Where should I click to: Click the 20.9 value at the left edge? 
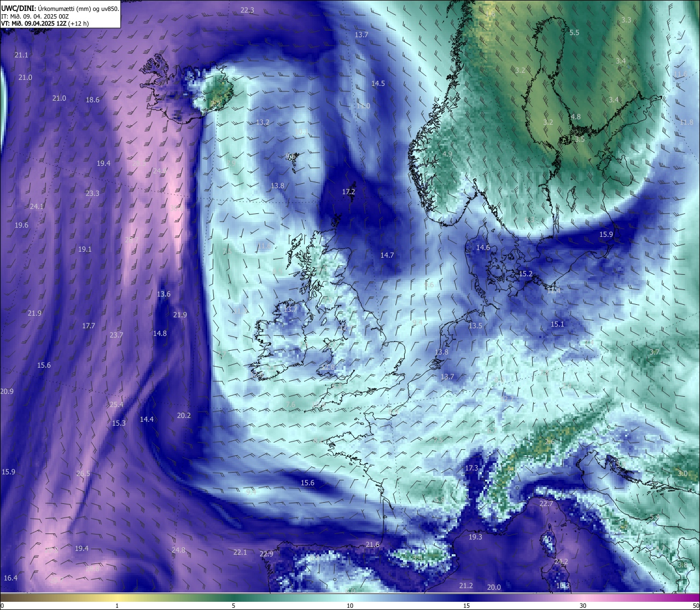point(7,392)
